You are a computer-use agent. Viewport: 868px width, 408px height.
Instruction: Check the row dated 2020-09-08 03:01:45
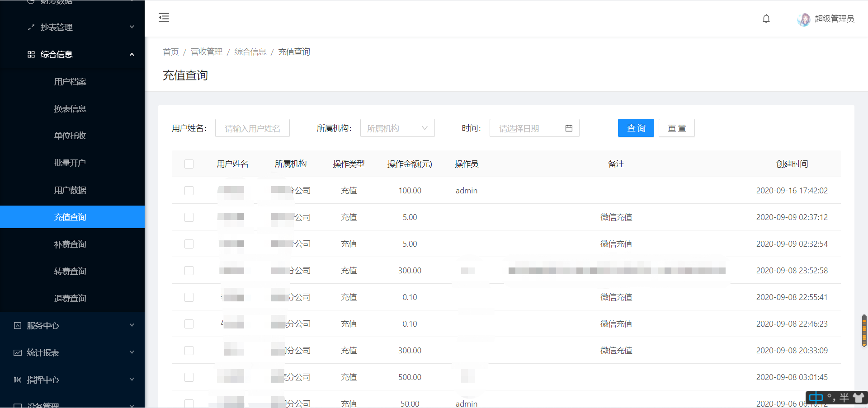pos(189,377)
